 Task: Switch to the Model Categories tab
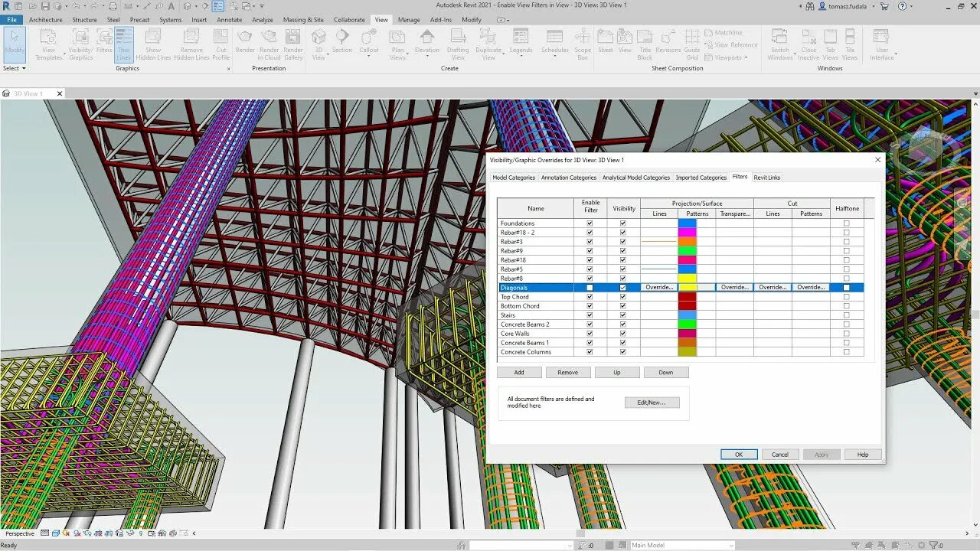(514, 178)
